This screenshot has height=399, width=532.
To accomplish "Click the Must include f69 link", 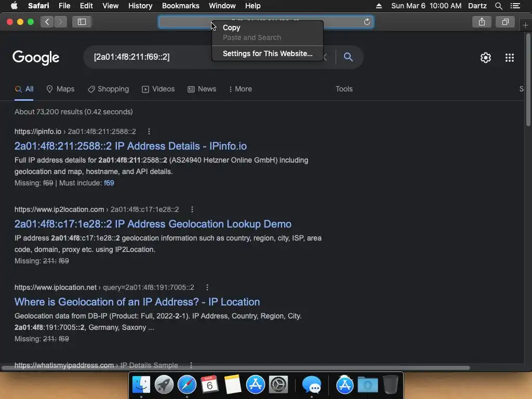I will pos(109,183).
